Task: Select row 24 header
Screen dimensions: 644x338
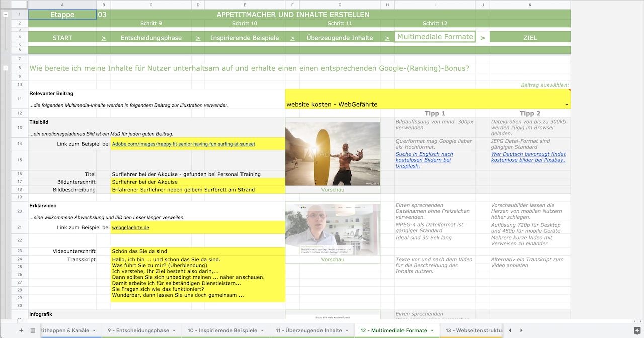Action: pyautogui.click(x=20, y=259)
